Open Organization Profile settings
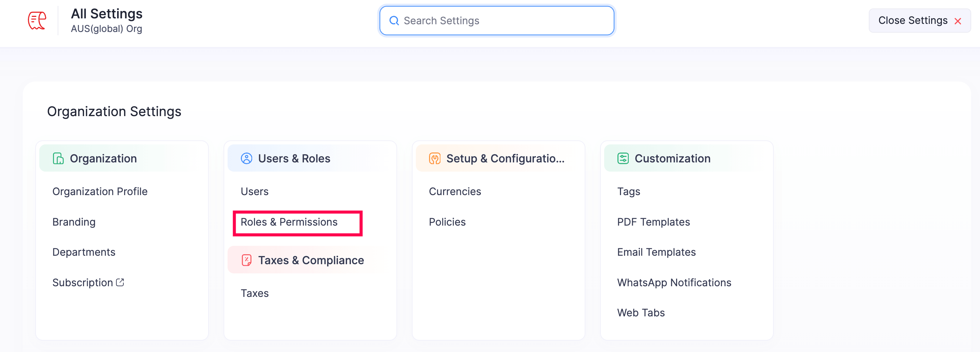 [x=100, y=191]
